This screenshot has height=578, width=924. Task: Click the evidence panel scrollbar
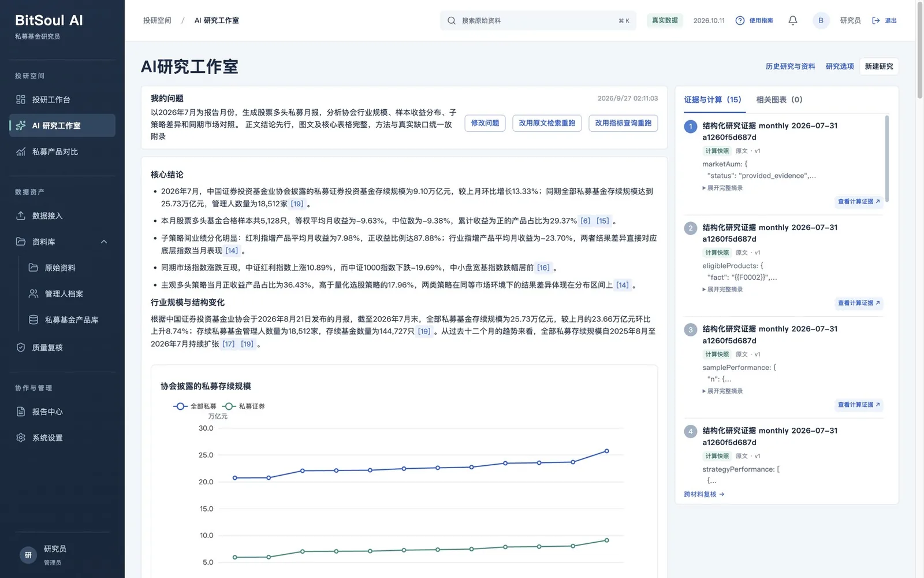coord(887,158)
